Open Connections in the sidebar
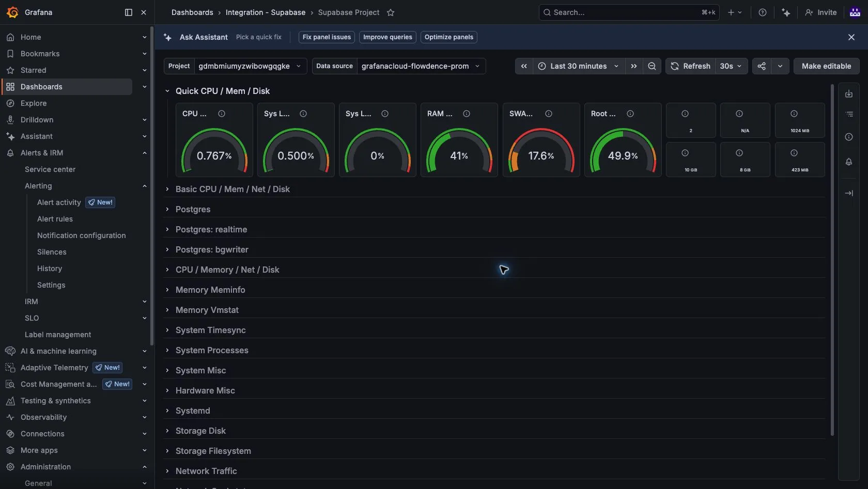 pyautogui.click(x=42, y=434)
